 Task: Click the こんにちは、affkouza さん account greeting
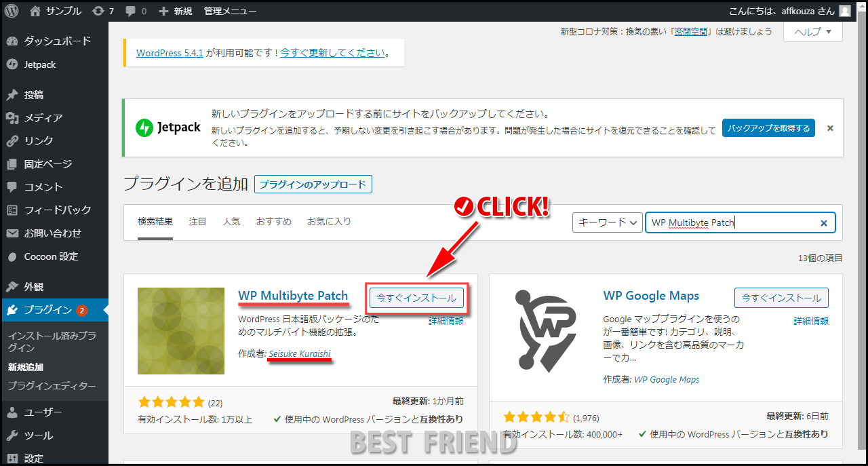point(782,11)
